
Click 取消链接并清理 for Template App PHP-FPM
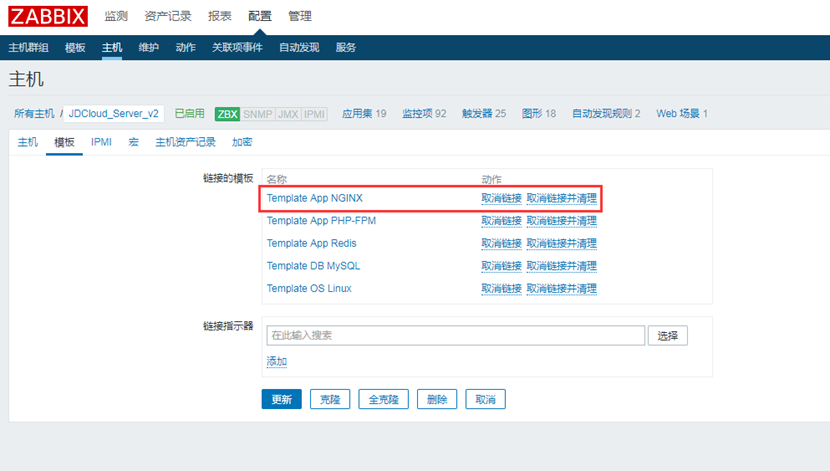point(562,221)
